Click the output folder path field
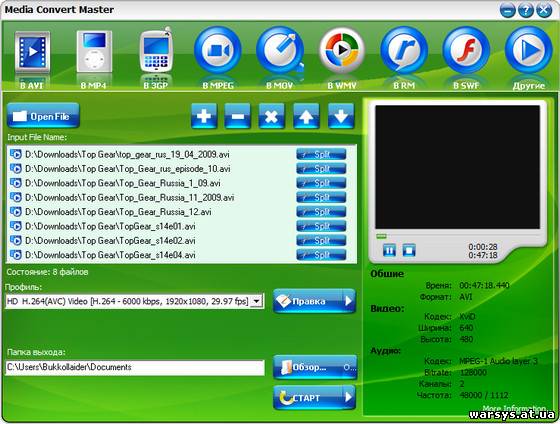Image resolution: width=560 pixels, height=424 pixels. click(135, 368)
